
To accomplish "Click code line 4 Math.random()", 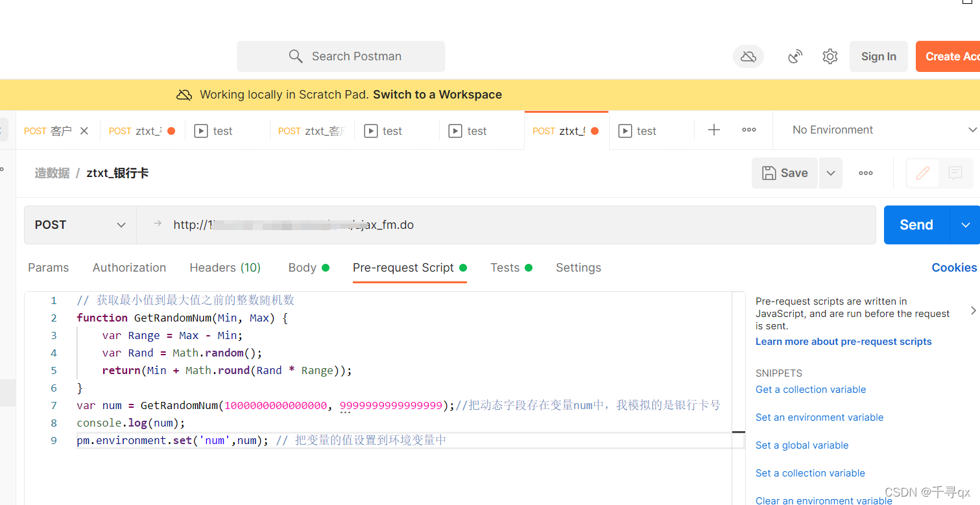I will [182, 353].
